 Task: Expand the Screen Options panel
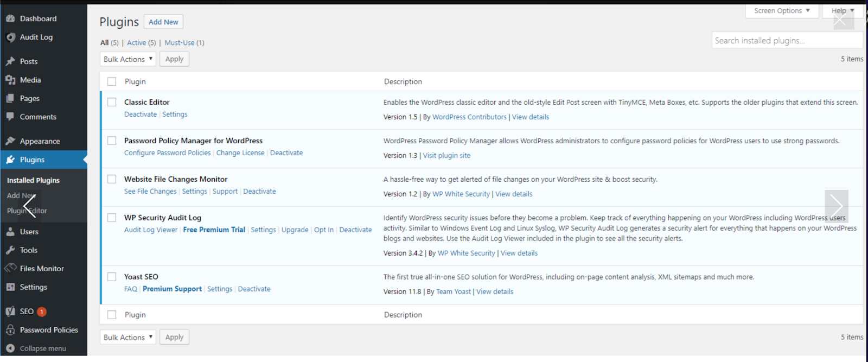click(781, 11)
